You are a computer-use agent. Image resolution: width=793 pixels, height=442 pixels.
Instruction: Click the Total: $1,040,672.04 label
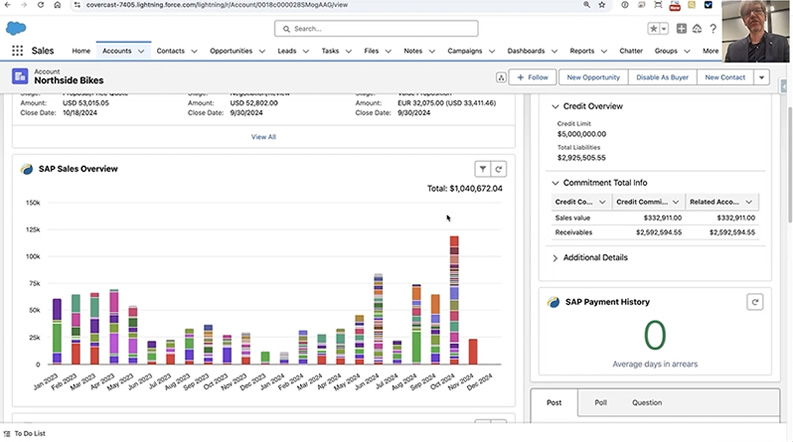465,188
